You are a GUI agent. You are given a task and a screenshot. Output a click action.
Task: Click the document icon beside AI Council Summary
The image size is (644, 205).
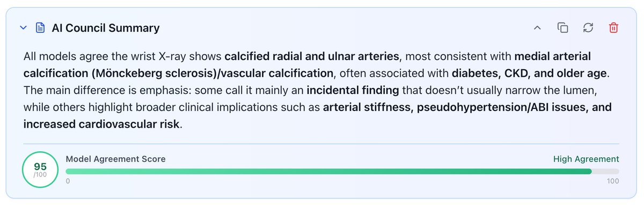[x=40, y=28]
